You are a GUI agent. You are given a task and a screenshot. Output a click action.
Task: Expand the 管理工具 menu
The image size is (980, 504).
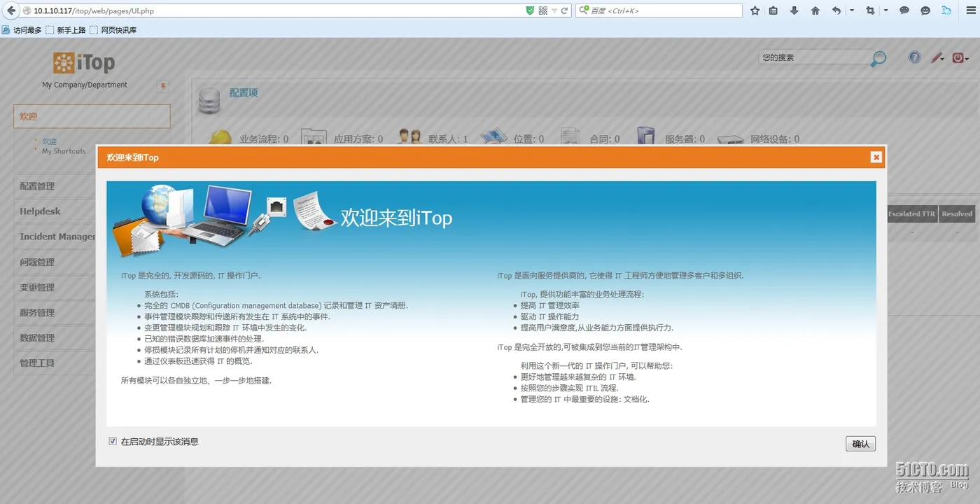(55, 363)
